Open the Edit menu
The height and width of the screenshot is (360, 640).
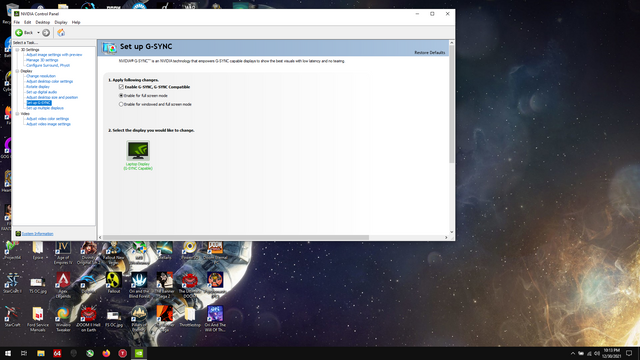[x=27, y=22]
